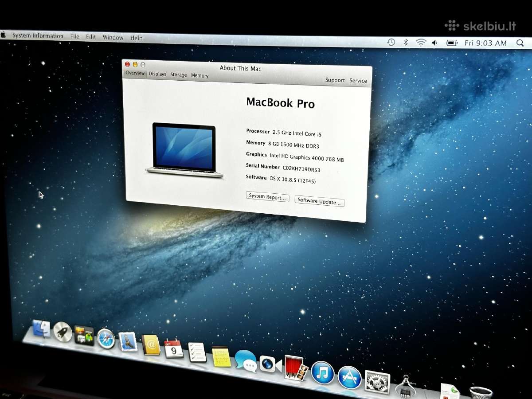
Task: Click the serial number C02KH719DR53
Action: click(x=301, y=168)
